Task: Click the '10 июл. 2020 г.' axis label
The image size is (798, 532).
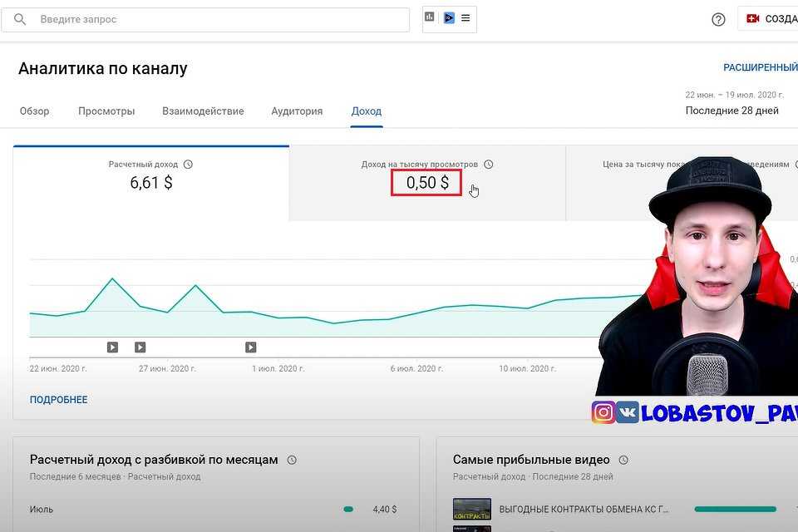Action: point(528,368)
